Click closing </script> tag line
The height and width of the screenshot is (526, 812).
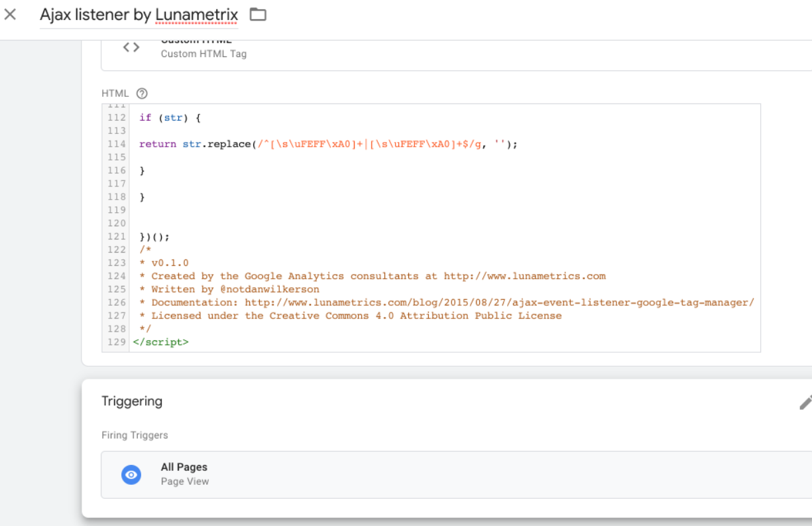pos(161,342)
